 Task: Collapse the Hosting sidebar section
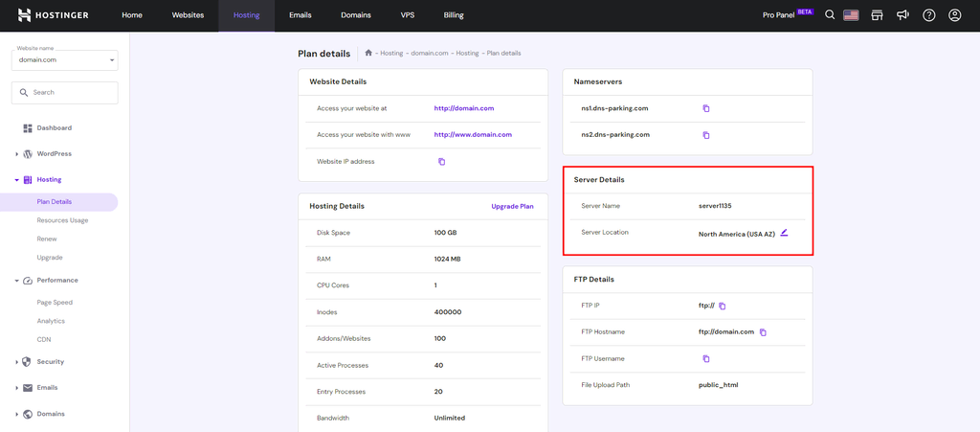(17, 180)
